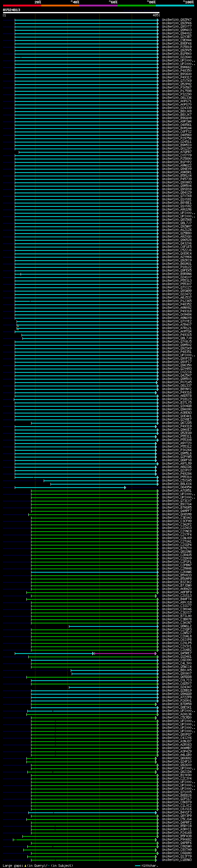This screenshot has height=868, width=197.
Task: Click purple alignment segment of Q45RE7 row
Action: click(x=125, y=654)
